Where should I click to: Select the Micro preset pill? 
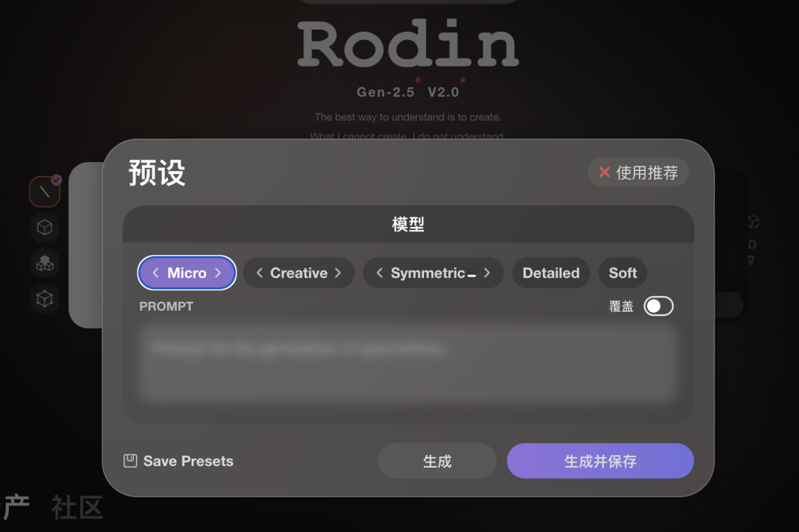187,273
